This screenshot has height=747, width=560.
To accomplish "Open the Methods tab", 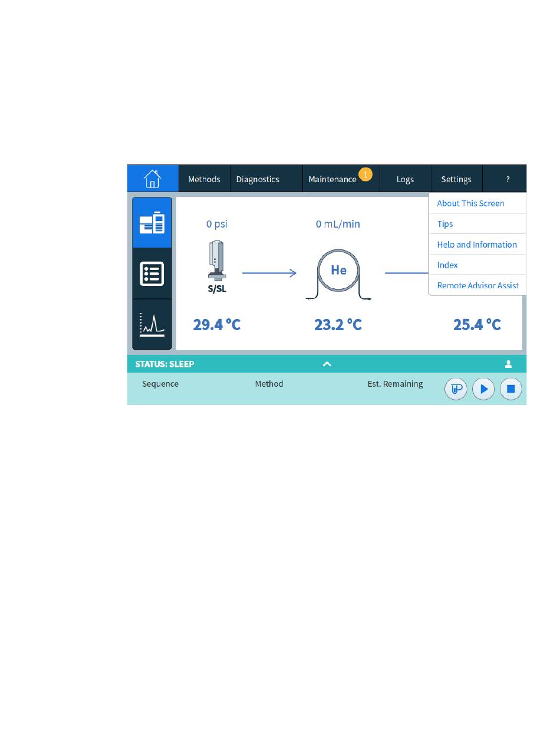I will click(x=204, y=179).
